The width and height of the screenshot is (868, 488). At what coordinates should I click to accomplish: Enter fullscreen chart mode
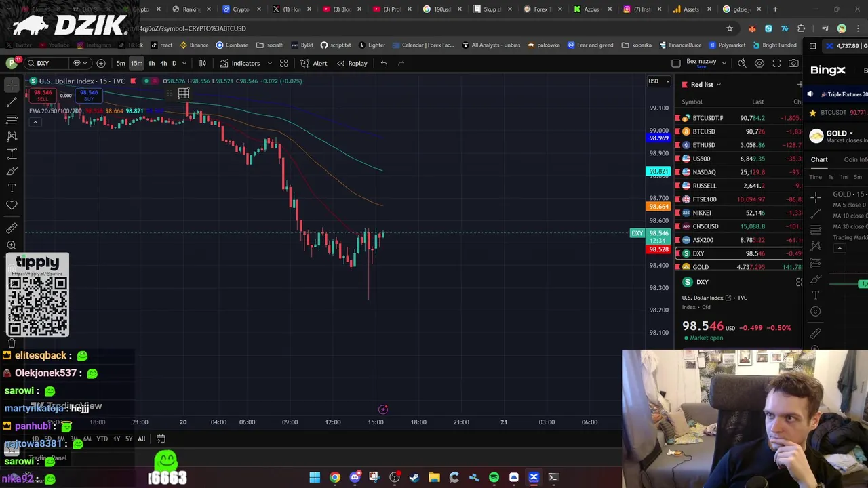[x=776, y=63]
